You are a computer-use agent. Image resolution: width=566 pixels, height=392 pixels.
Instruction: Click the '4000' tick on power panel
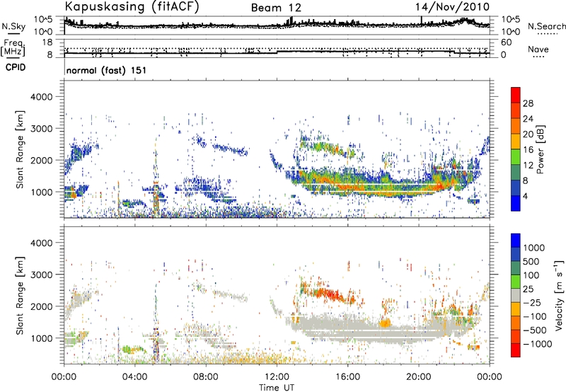tap(41, 97)
